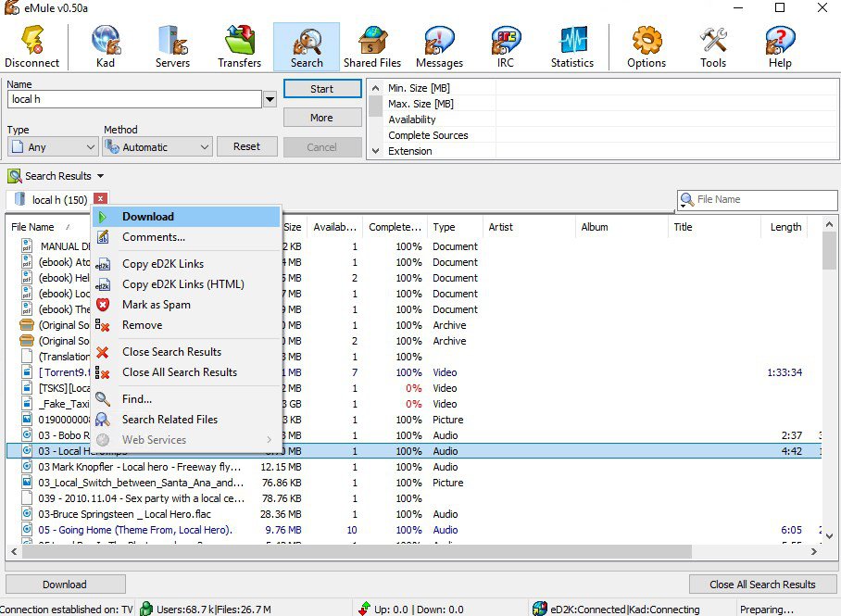841x616 pixels.
Task: Click the bottom Close All Search Results button
Action: click(x=762, y=585)
